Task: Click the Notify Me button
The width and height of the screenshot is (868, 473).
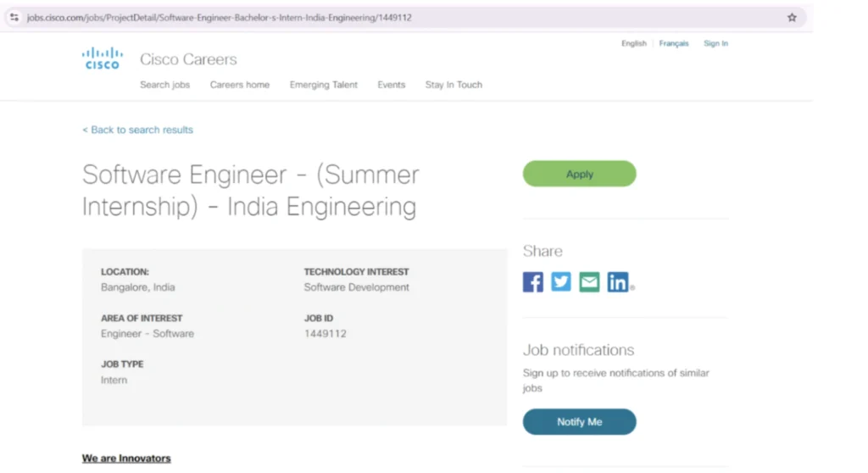Action: pyautogui.click(x=579, y=421)
